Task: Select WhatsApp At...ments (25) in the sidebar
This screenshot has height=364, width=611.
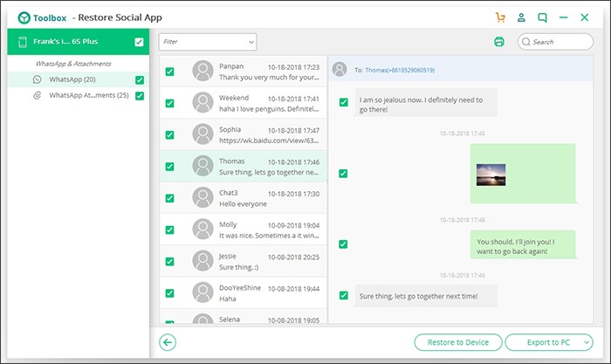Action: coord(79,95)
